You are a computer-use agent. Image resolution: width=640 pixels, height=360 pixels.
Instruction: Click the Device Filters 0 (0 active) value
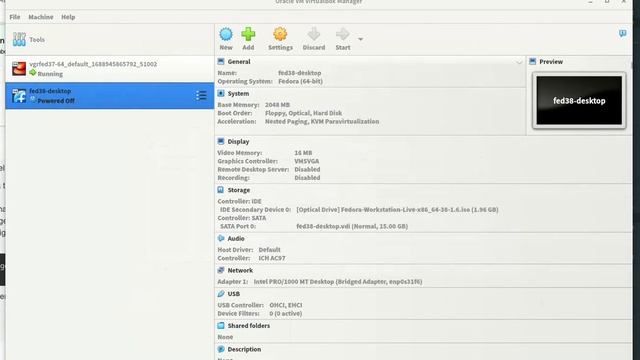click(286, 313)
